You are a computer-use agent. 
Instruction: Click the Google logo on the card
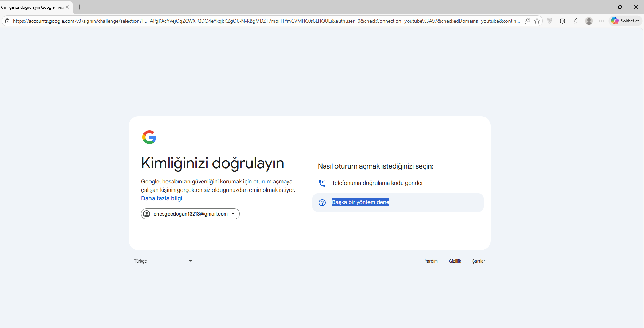click(149, 137)
